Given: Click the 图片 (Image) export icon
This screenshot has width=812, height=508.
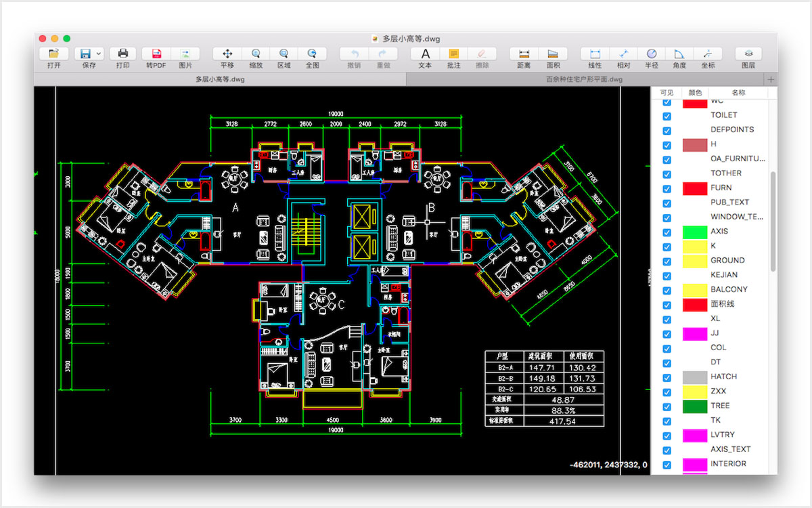Looking at the screenshot, I should pyautogui.click(x=185, y=54).
